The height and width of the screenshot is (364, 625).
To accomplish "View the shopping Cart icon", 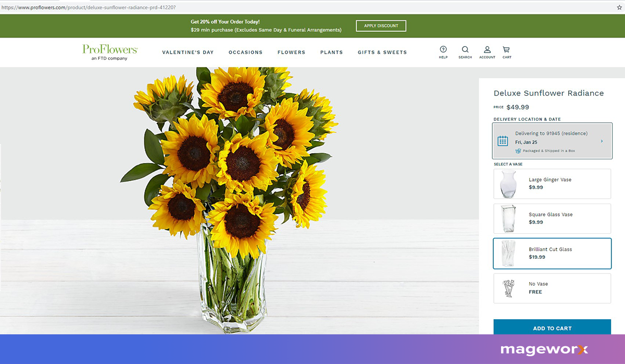I will (506, 49).
